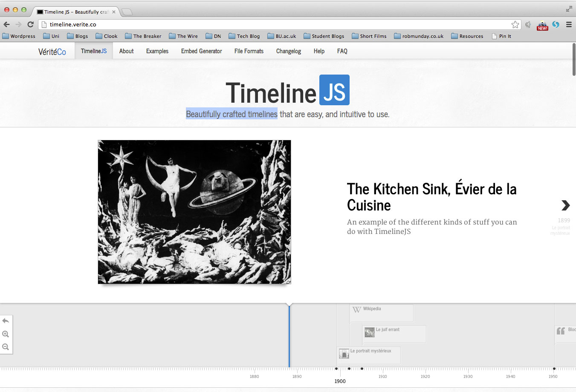The image size is (576, 392).
Task: Open the Chrome hamburger menu
Action: tap(569, 25)
